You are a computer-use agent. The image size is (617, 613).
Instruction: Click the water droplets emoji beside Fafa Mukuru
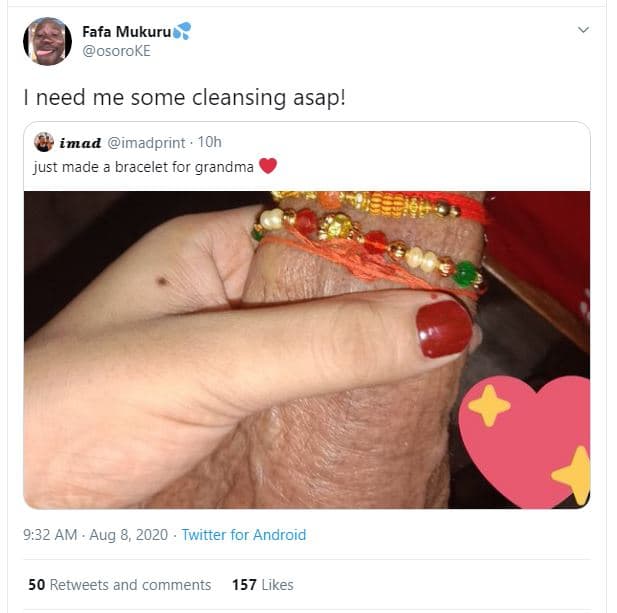pos(181,31)
